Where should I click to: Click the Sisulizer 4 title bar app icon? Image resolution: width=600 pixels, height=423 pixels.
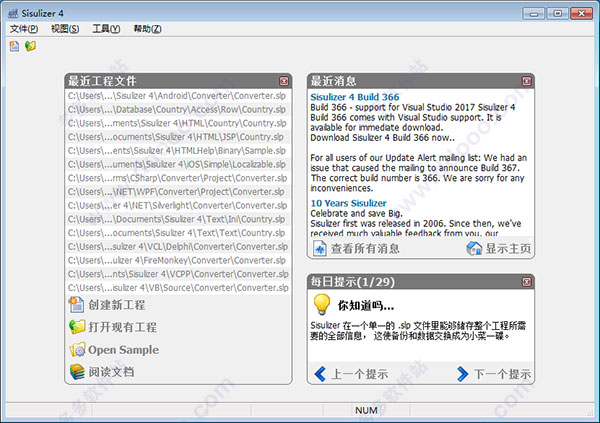[x=13, y=13]
